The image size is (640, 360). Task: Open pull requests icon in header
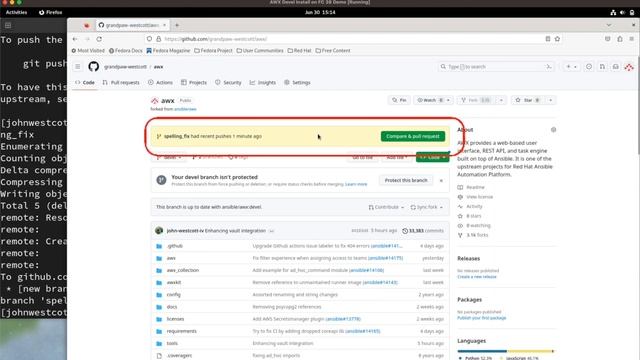602,67
